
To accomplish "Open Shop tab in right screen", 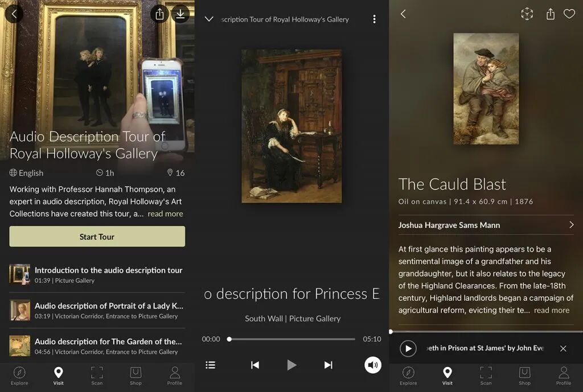I will click(524, 376).
